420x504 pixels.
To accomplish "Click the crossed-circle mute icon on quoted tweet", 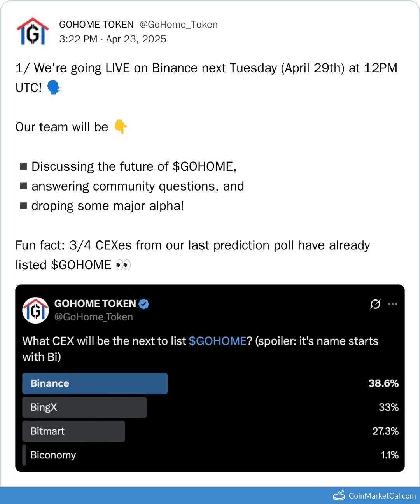I will 375,304.
